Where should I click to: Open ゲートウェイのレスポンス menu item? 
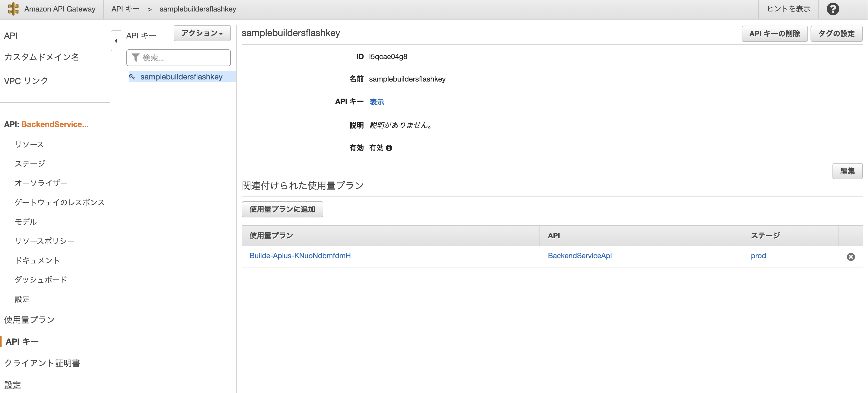pyautogui.click(x=60, y=203)
